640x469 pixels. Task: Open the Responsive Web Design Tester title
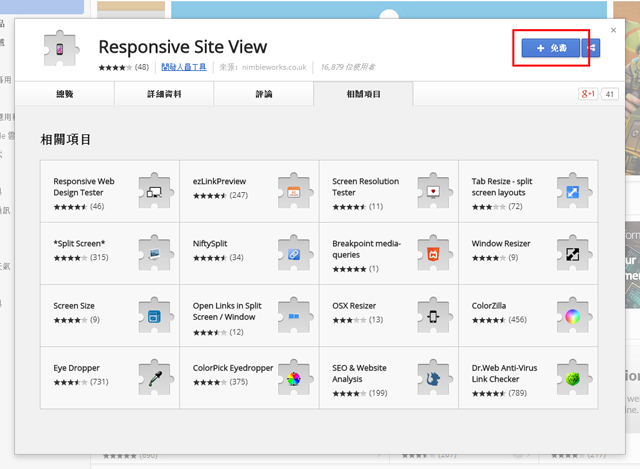coord(84,187)
